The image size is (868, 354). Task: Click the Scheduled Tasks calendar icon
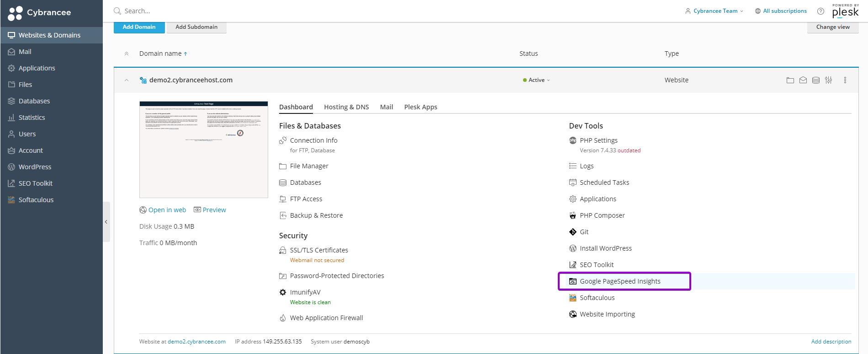click(572, 182)
